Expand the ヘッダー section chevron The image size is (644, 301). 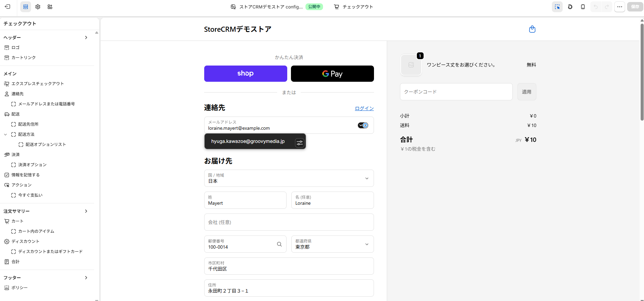pyautogui.click(x=86, y=37)
